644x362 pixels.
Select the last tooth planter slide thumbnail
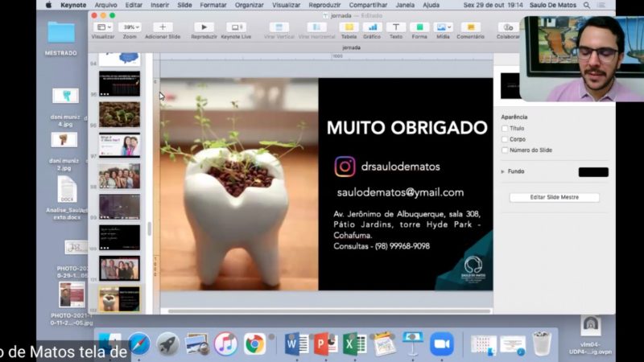119,299
